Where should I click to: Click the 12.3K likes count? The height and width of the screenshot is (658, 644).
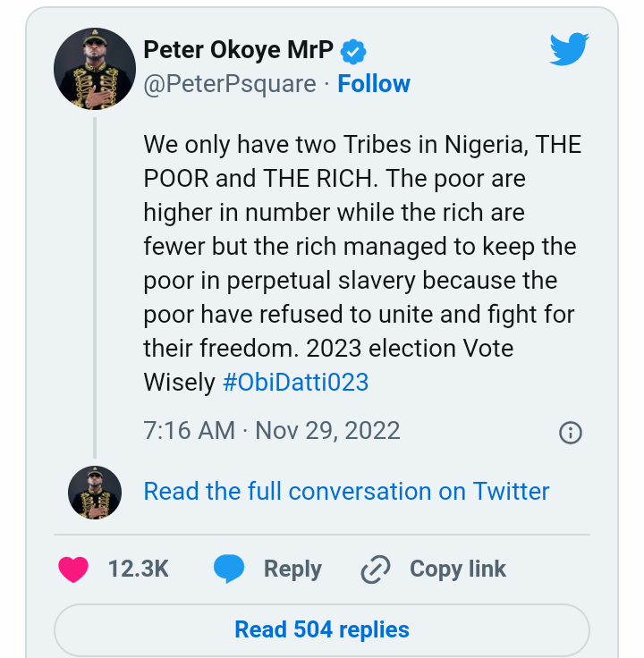pos(138,569)
